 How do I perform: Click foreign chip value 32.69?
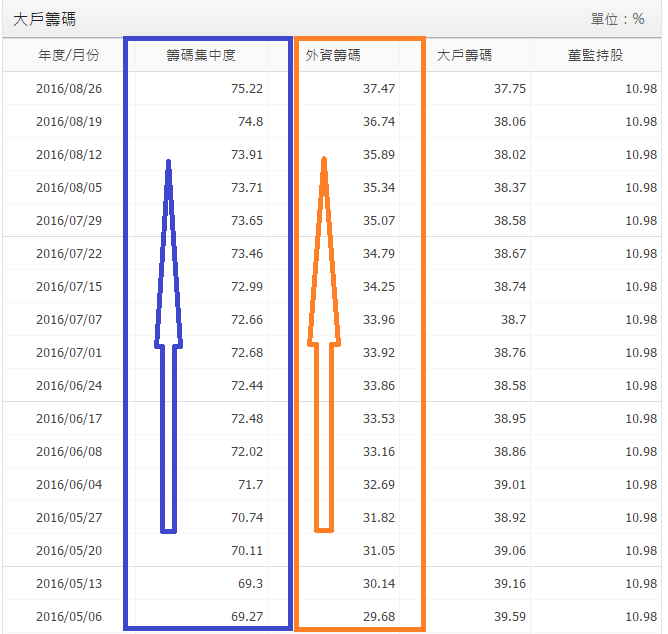(x=379, y=485)
